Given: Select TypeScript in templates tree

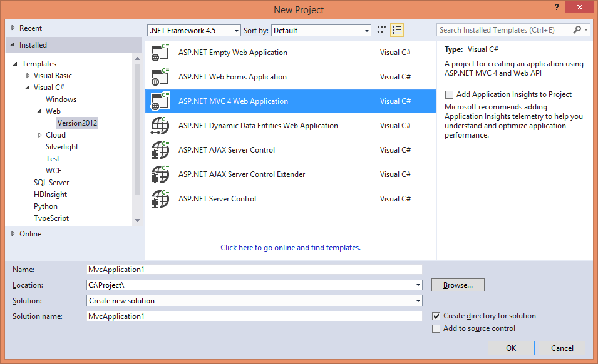Looking at the screenshot, I should click(51, 218).
